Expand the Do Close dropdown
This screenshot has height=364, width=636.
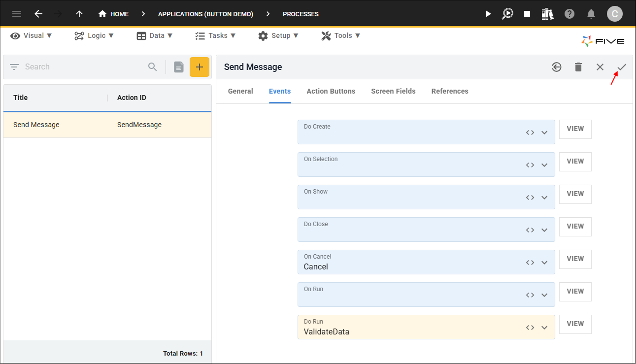pos(544,230)
